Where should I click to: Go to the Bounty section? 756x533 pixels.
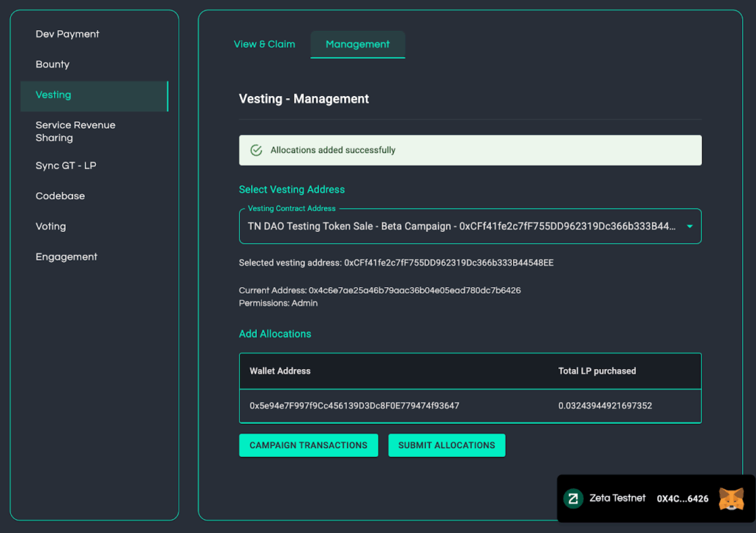(x=52, y=64)
